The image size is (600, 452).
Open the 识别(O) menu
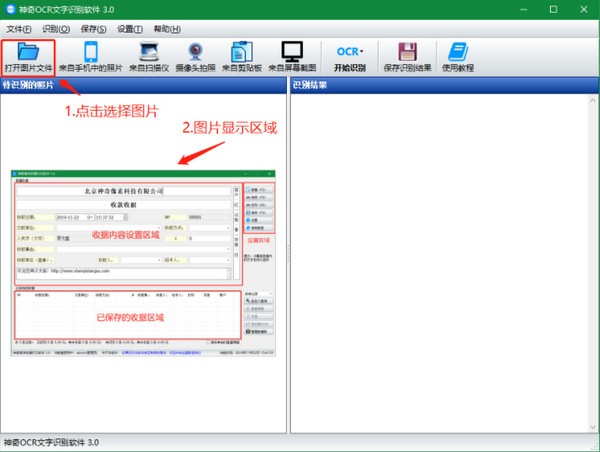click(57, 29)
